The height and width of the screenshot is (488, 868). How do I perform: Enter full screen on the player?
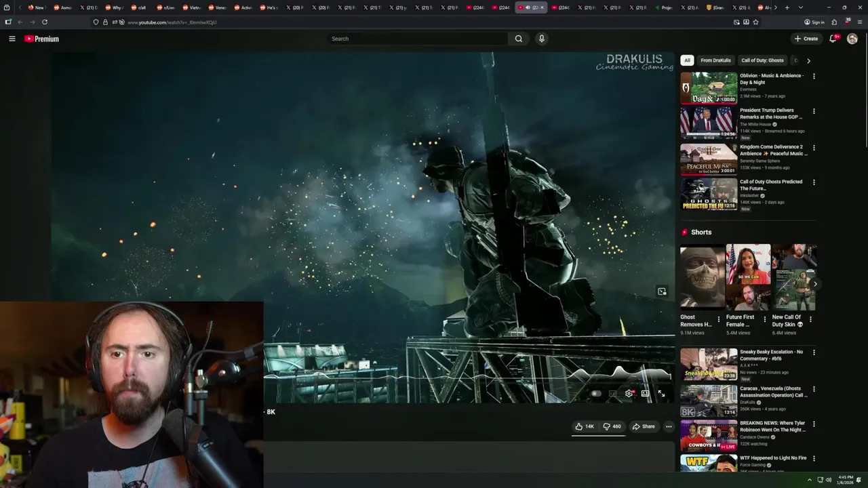click(x=661, y=393)
